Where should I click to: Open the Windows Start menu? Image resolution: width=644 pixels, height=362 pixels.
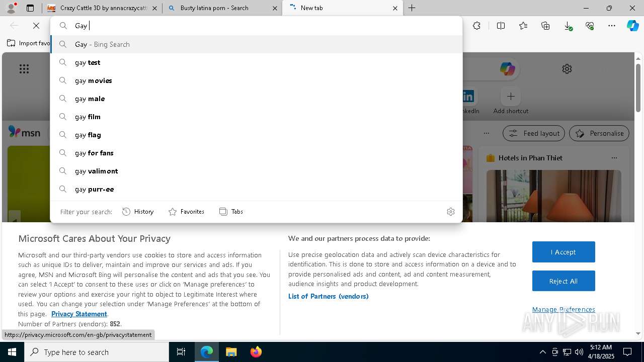coord(12,352)
